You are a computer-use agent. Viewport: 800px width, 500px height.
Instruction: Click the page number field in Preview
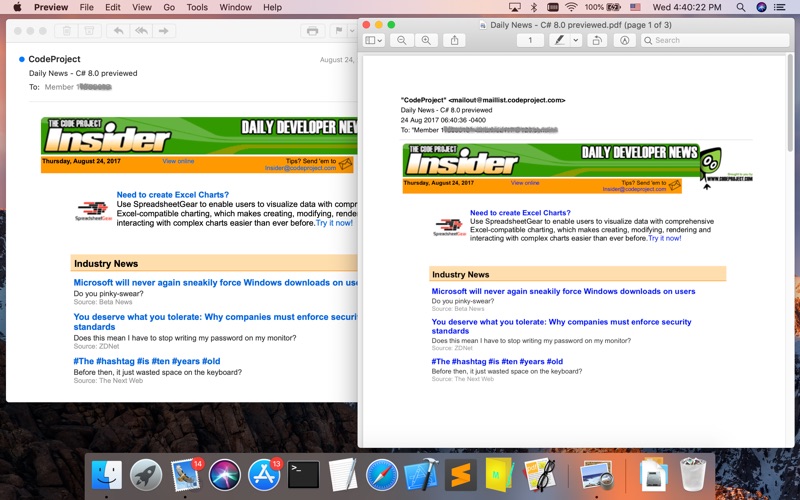(x=530, y=40)
